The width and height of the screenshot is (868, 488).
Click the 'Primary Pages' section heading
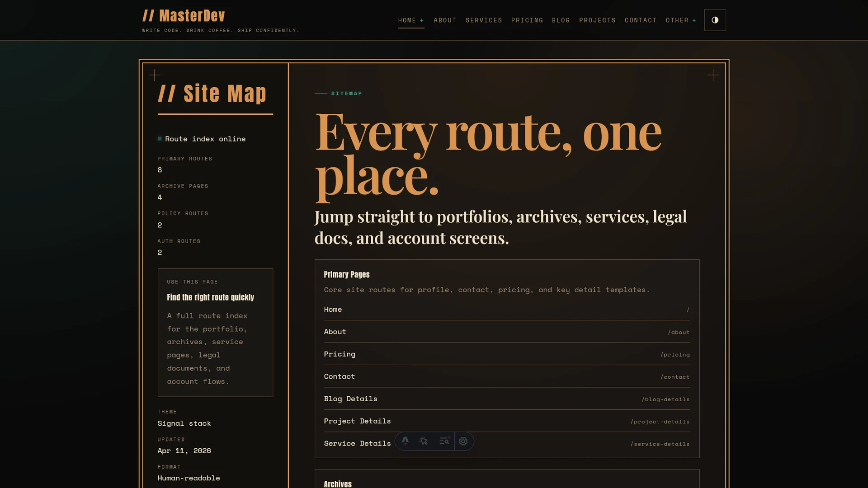pyautogui.click(x=347, y=275)
